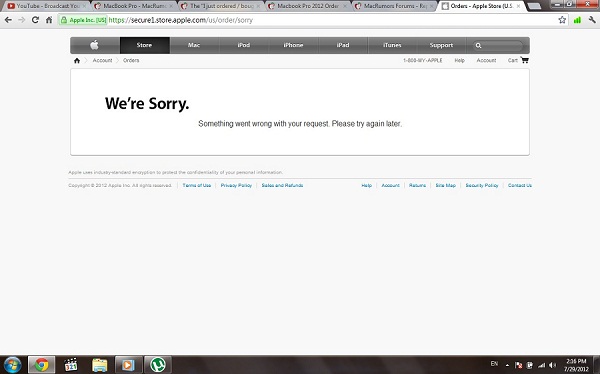The height and width of the screenshot is (374, 600).
Task: Open Account link next to Cart
Action: 486,60
